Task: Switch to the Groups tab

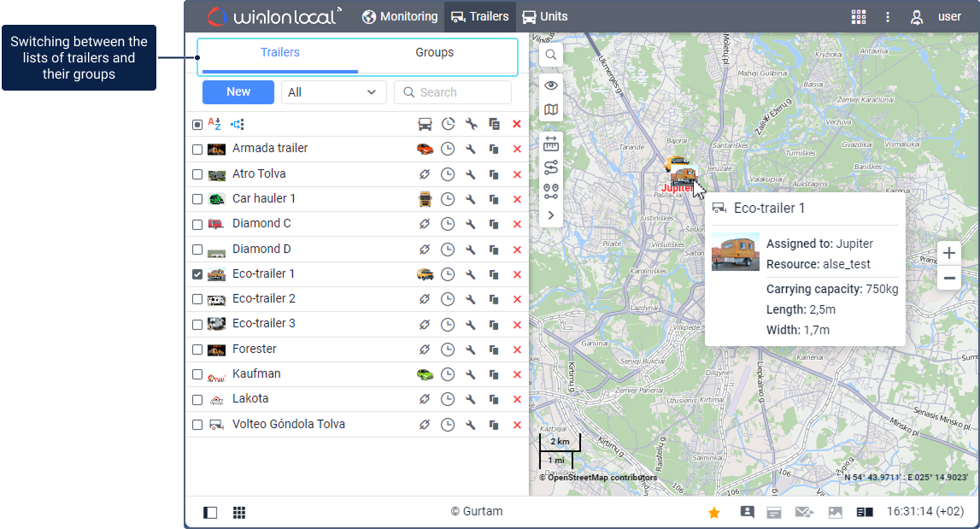Action: (434, 53)
